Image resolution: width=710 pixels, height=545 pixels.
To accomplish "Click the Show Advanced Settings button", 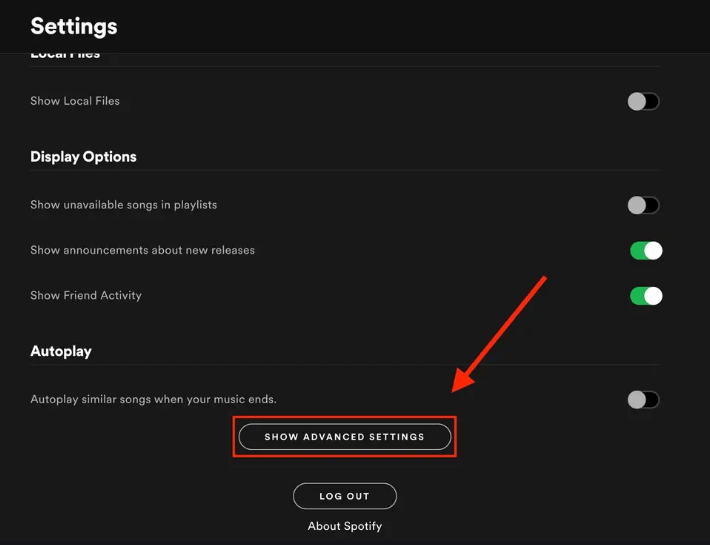I will (x=344, y=437).
